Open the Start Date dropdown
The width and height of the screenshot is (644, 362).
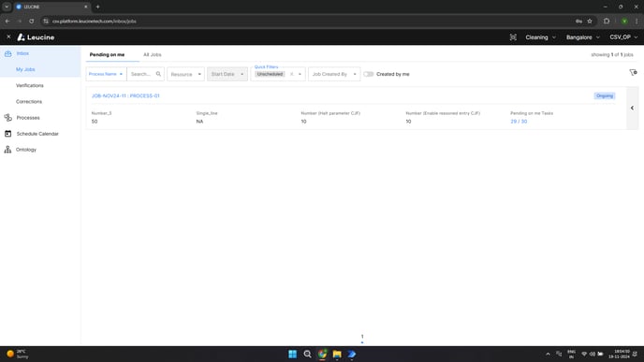click(227, 74)
